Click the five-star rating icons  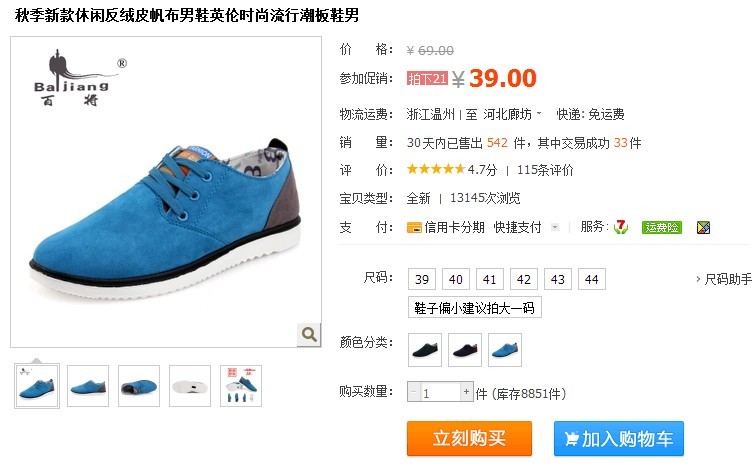point(436,169)
